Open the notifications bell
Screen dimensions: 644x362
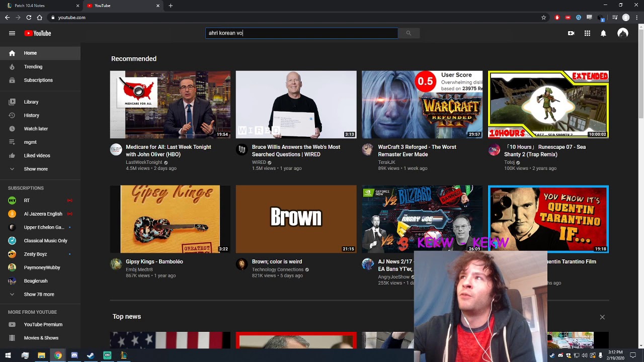[x=603, y=33]
